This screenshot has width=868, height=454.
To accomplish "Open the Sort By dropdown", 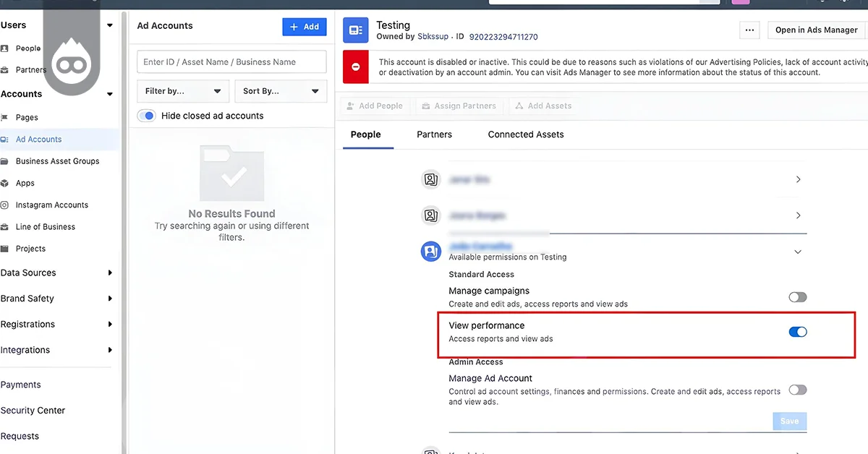I will pos(281,90).
